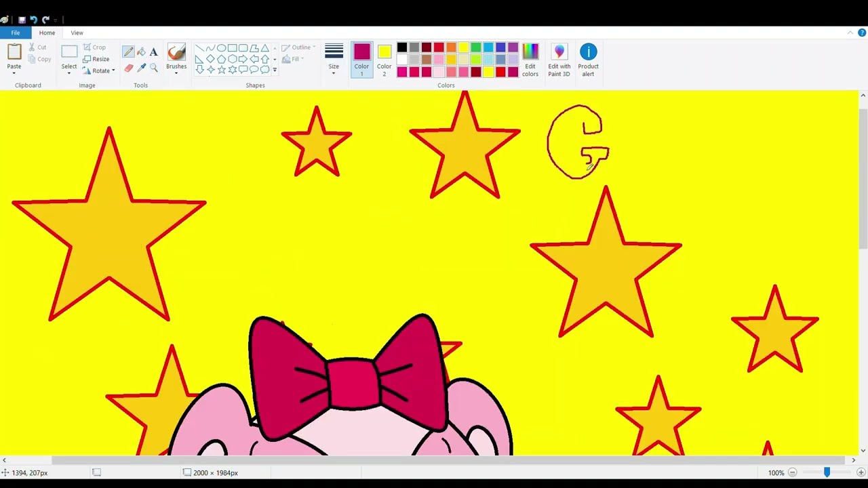The height and width of the screenshot is (488, 868).
Task: Click the Crop command
Action: tap(94, 47)
